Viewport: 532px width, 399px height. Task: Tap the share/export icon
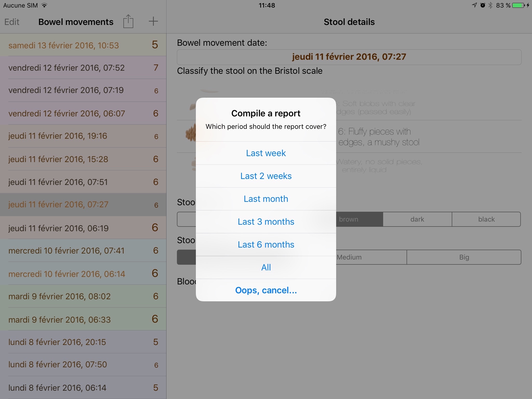coord(128,21)
